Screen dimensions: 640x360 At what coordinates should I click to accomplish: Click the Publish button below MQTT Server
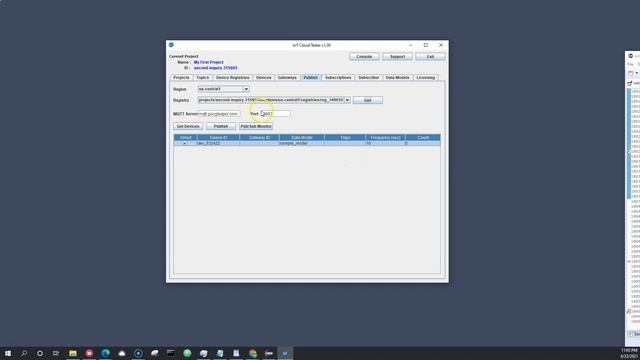tap(221, 127)
